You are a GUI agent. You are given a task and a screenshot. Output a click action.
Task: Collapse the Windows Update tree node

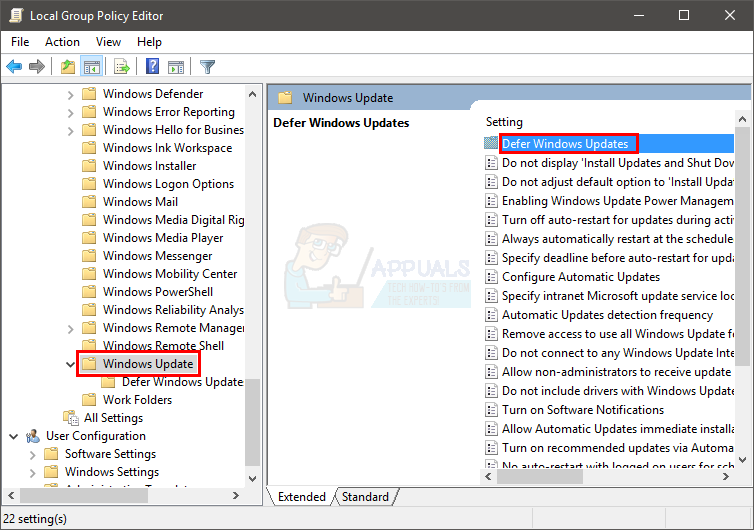pos(70,364)
